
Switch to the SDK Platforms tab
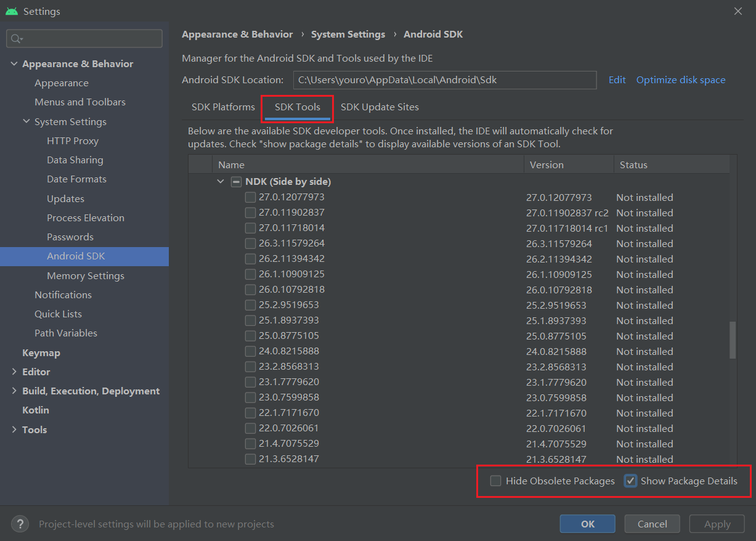(x=223, y=107)
